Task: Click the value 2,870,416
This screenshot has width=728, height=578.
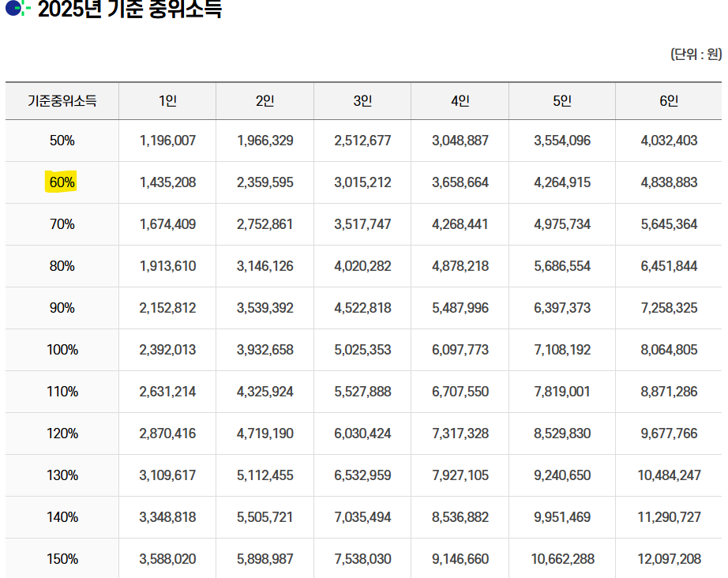Action: click(167, 433)
